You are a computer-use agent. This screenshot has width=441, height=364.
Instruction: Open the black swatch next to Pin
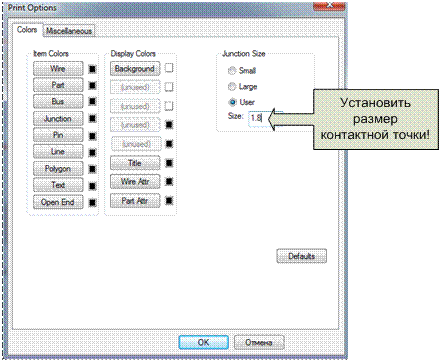click(x=92, y=136)
